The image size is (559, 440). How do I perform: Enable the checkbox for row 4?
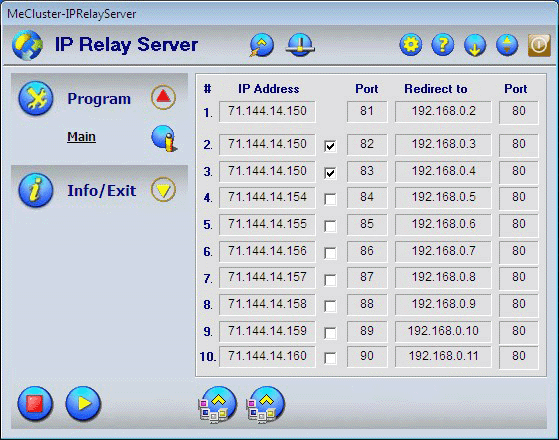[330, 199]
